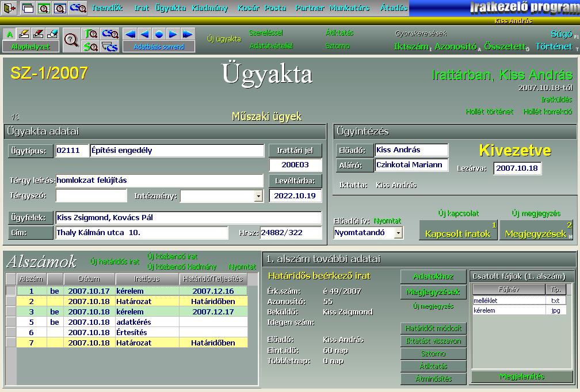Click the Új határidős irat link

click(115, 262)
